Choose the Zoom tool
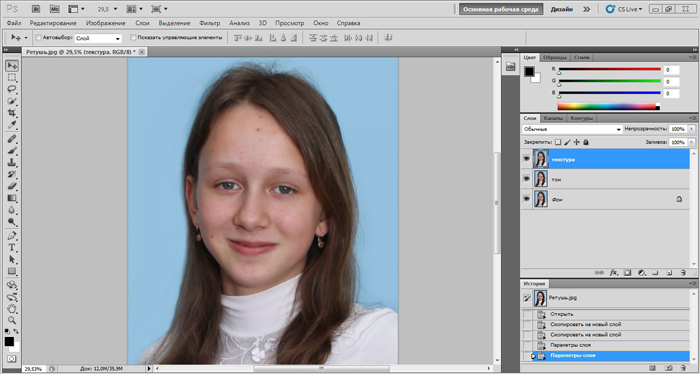The width and height of the screenshot is (700, 374). coord(12,320)
